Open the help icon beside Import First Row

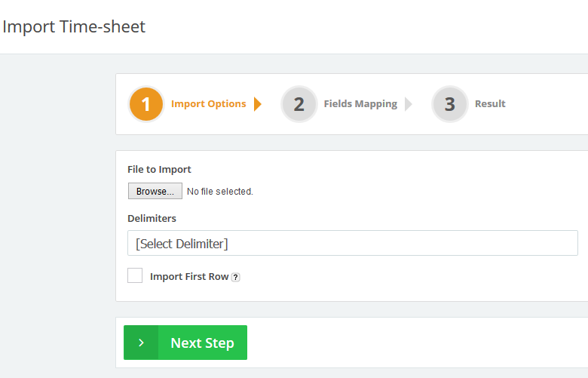coord(236,277)
